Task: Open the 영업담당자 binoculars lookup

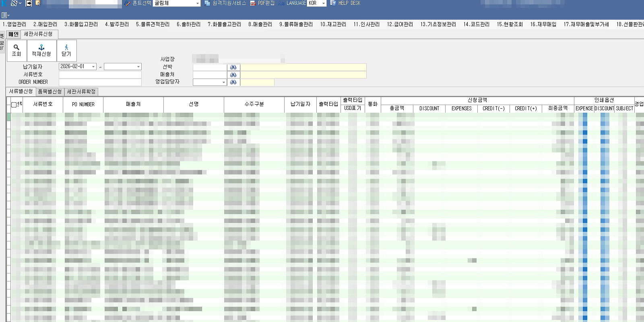Action: point(233,82)
